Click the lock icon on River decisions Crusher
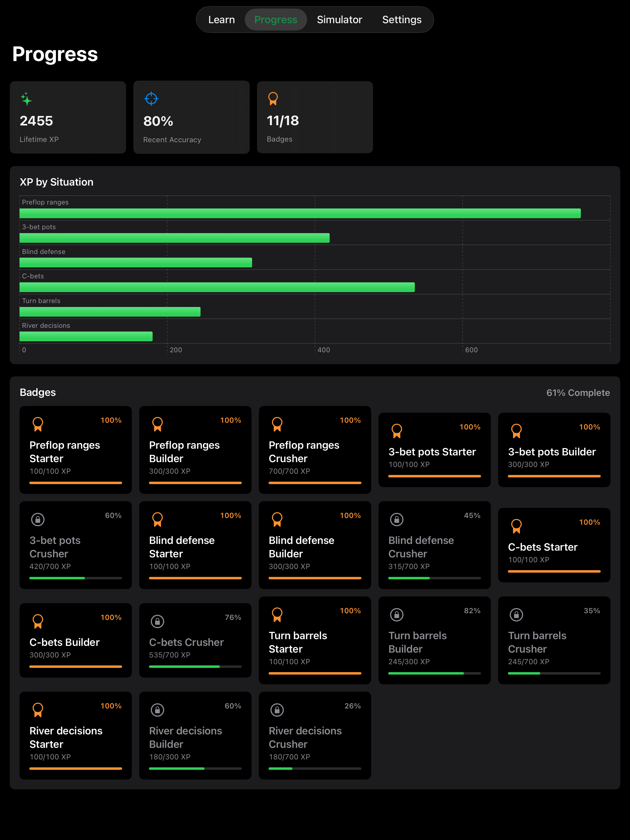This screenshot has width=630, height=840. 277,710
